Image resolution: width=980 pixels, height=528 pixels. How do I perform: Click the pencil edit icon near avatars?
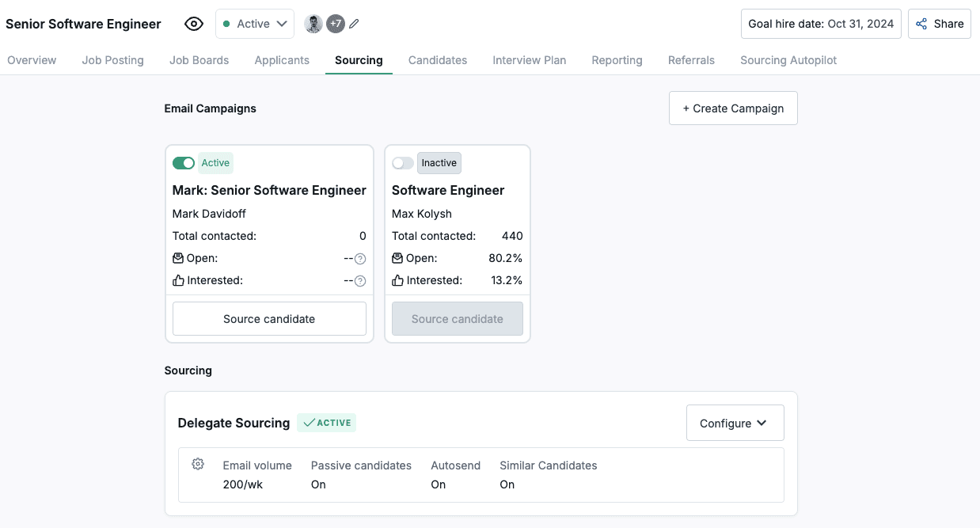pos(354,24)
